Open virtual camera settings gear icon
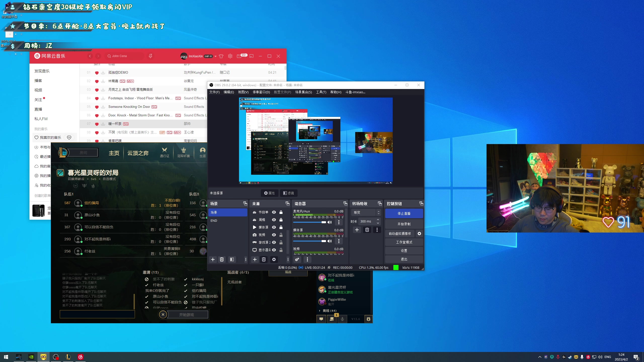Viewport: 644px width, 362px height. coord(419,234)
